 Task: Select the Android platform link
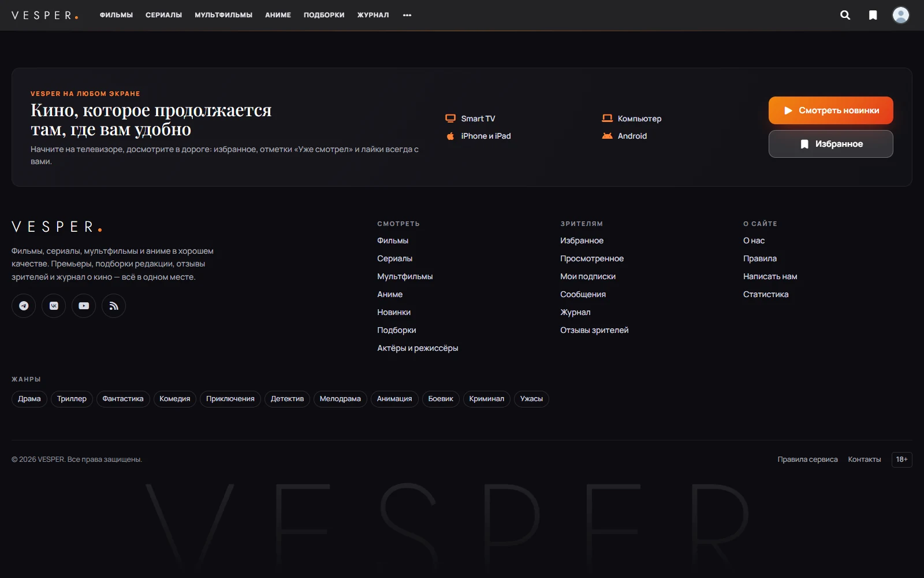tap(624, 136)
